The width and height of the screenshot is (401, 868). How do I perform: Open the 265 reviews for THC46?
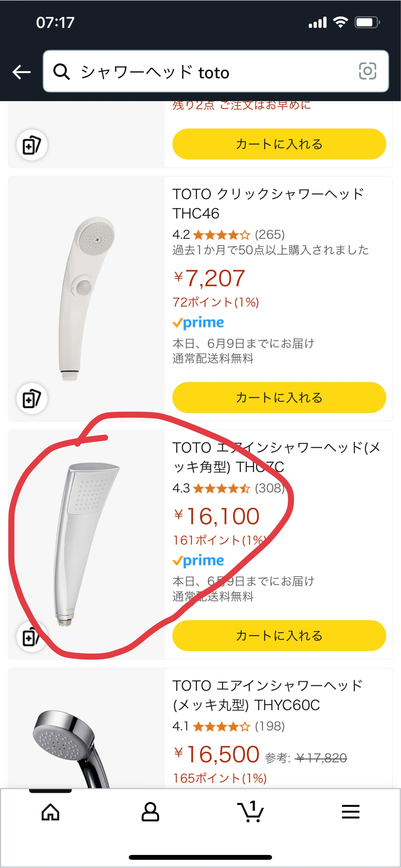click(x=270, y=234)
